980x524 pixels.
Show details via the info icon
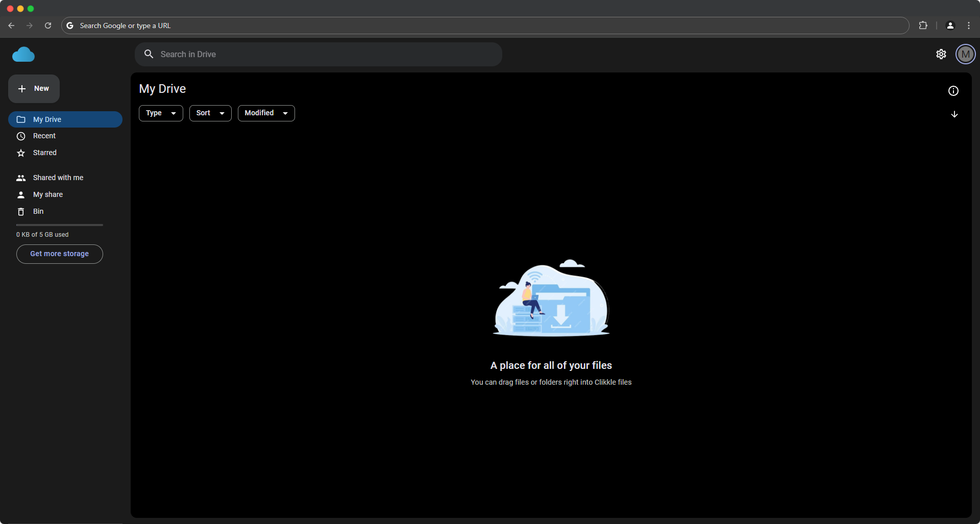pos(953,91)
